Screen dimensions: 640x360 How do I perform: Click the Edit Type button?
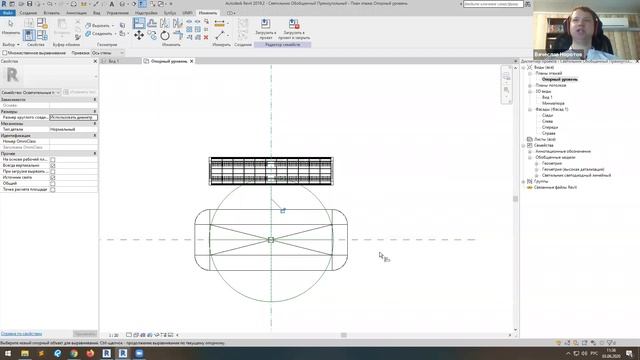(x=80, y=93)
